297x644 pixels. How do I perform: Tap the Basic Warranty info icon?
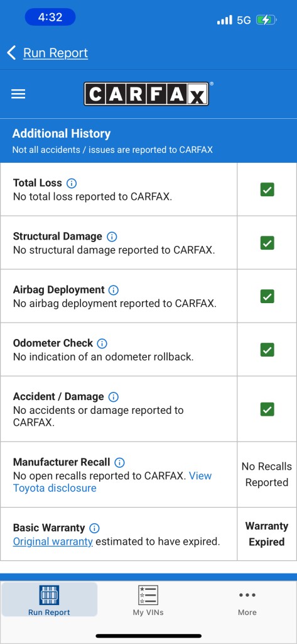[94, 528]
